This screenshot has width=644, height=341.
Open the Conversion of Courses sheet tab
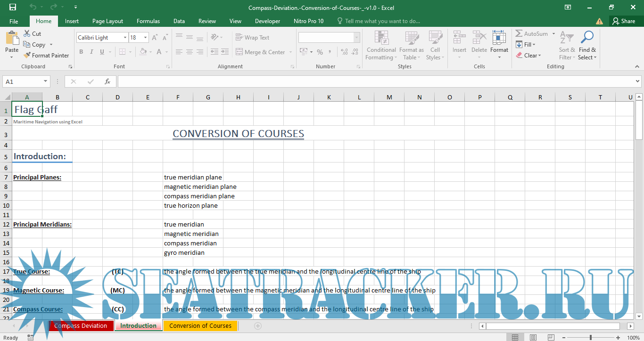pyautogui.click(x=200, y=326)
